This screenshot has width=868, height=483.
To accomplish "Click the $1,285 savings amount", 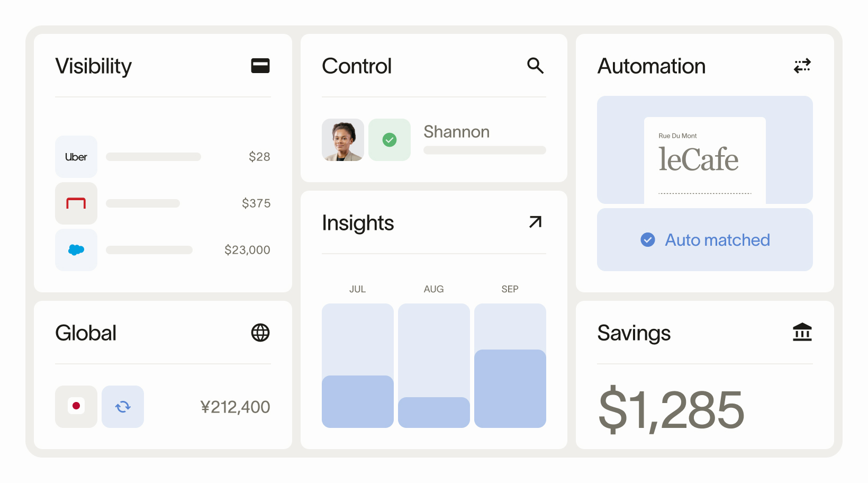I will (x=671, y=409).
